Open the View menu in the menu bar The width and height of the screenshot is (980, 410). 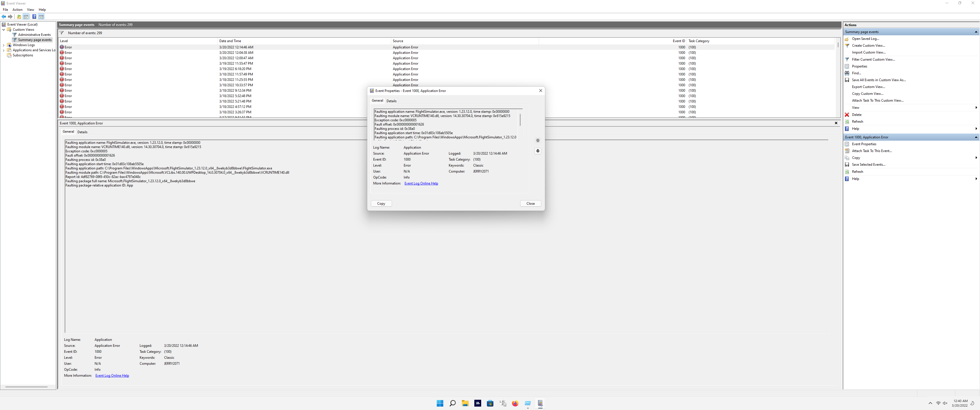pyautogui.click(x=30, y=9)
